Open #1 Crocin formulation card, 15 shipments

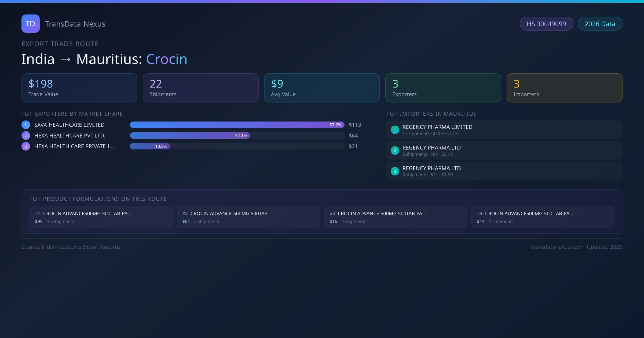pos(101,217)
